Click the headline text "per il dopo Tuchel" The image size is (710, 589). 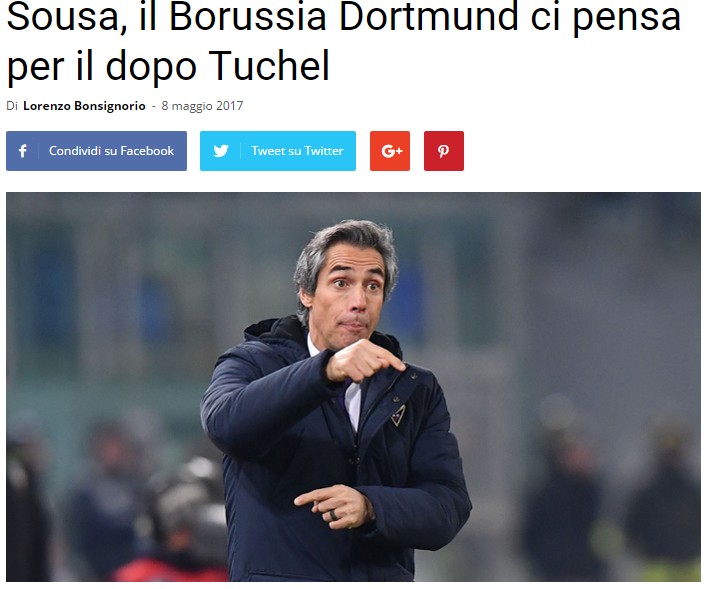click(x=168, y=67)
